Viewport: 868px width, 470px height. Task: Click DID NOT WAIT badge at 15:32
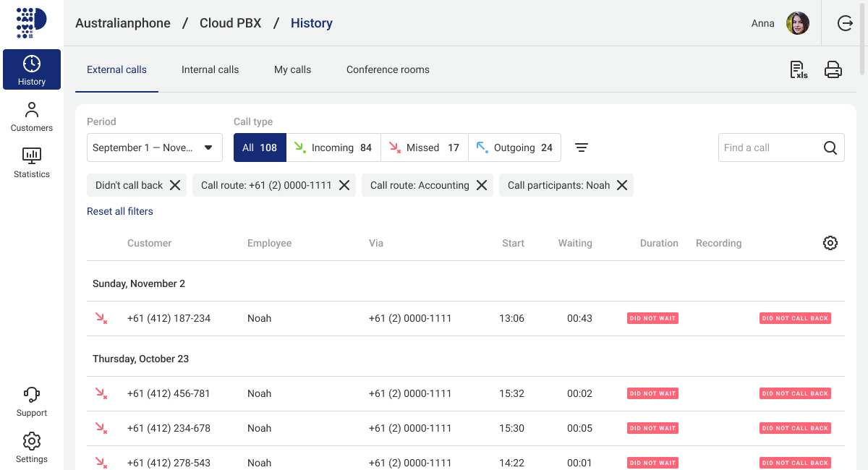(652, 393)
